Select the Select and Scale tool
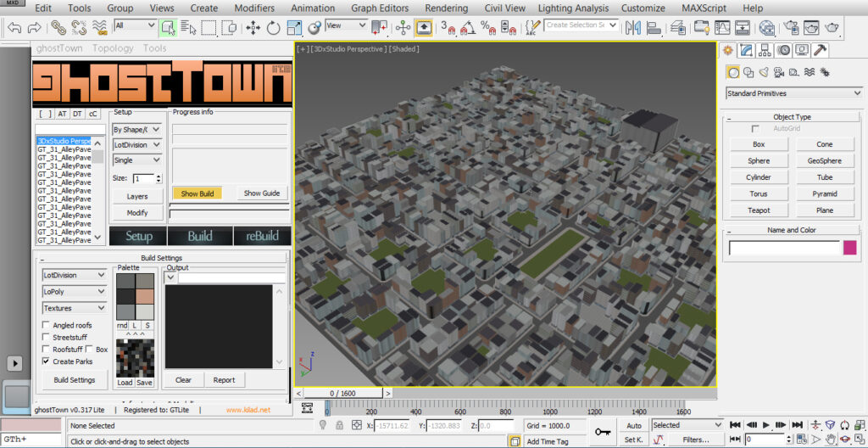Screen dimensions: 868x448 (x=294, y=27)
